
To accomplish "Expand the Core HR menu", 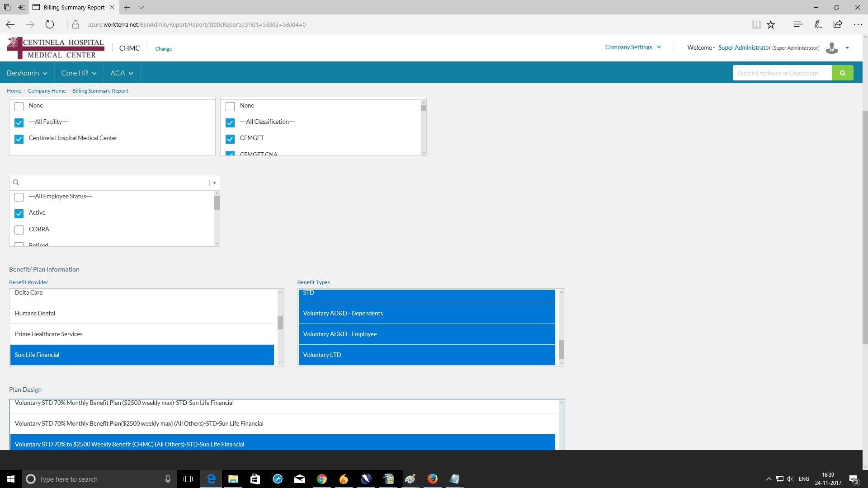I will tap(79, 73).
